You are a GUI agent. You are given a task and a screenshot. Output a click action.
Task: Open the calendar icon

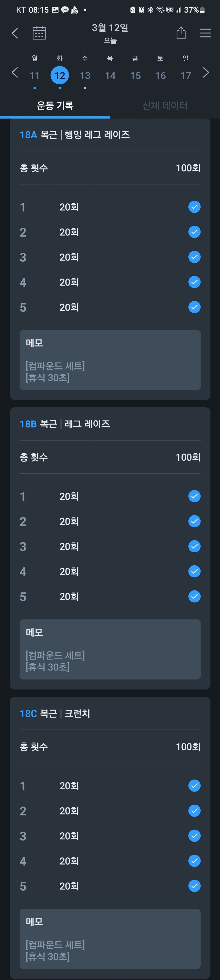click(39, 33)
